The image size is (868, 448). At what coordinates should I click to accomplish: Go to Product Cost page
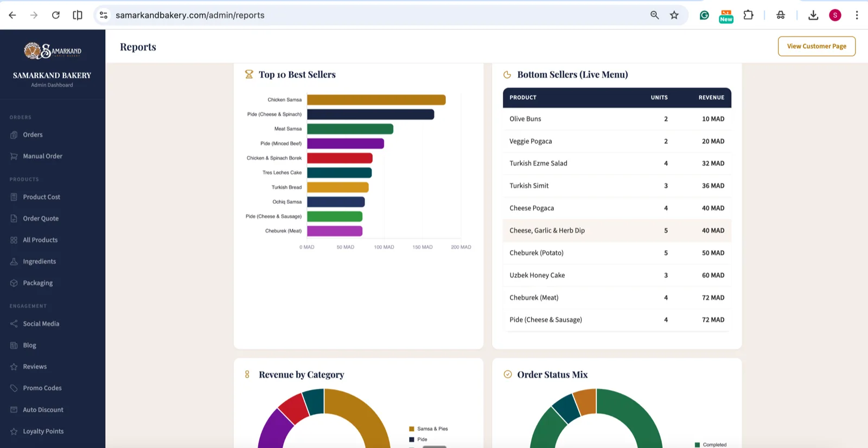pos(41,197)
